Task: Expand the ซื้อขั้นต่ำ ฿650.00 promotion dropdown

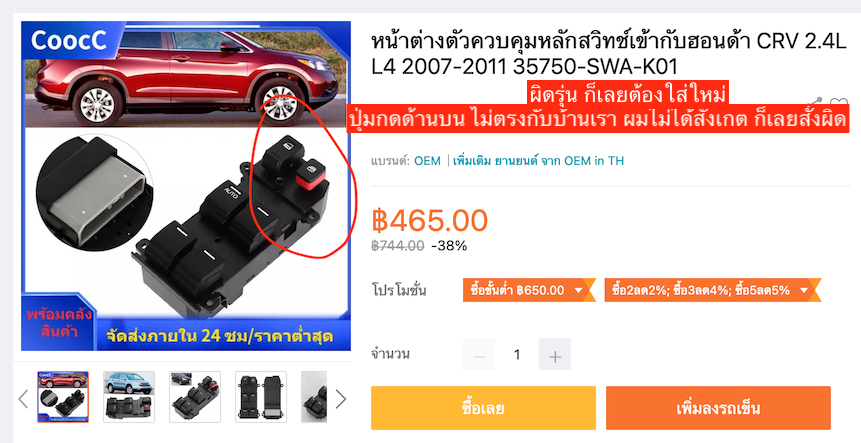Action: (528, 290)
